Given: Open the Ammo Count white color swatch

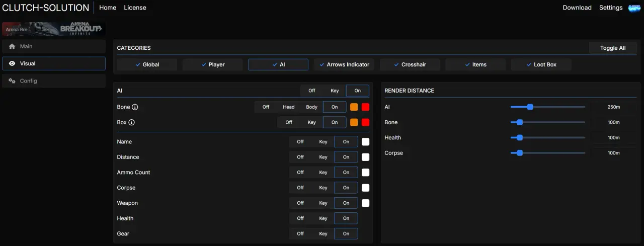Looking at the screenshot, I should click(366, 173).
